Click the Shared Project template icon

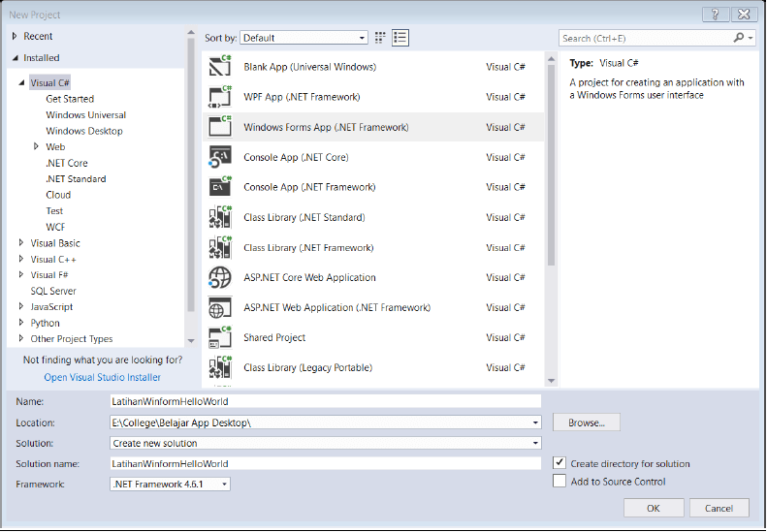point(220,337)
